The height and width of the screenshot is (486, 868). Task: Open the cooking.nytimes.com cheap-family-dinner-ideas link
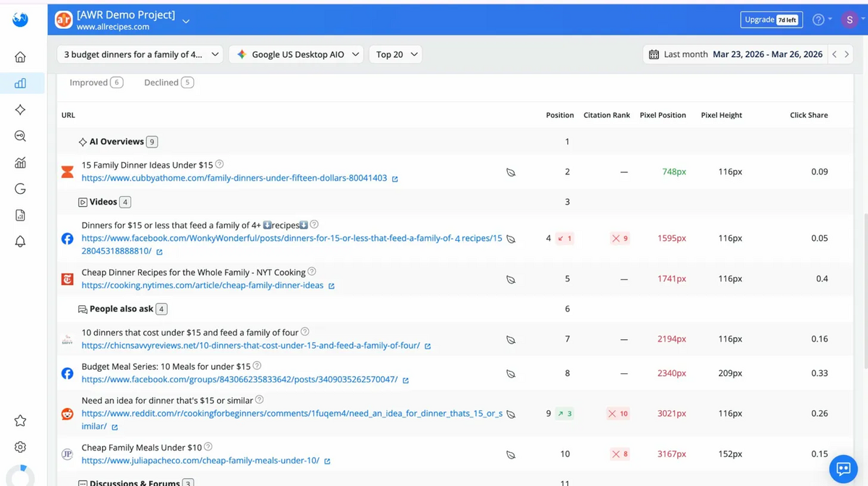[x=203, y=286]
